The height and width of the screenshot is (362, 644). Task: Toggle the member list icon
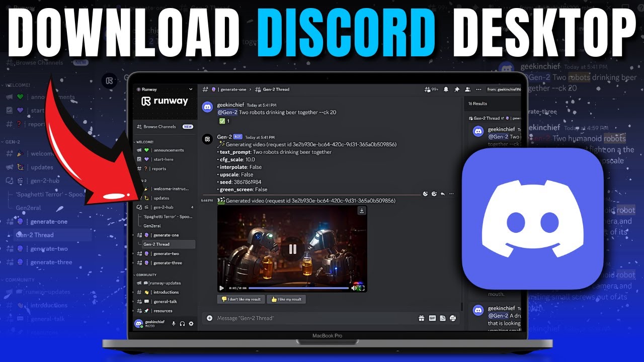(468, 89)
